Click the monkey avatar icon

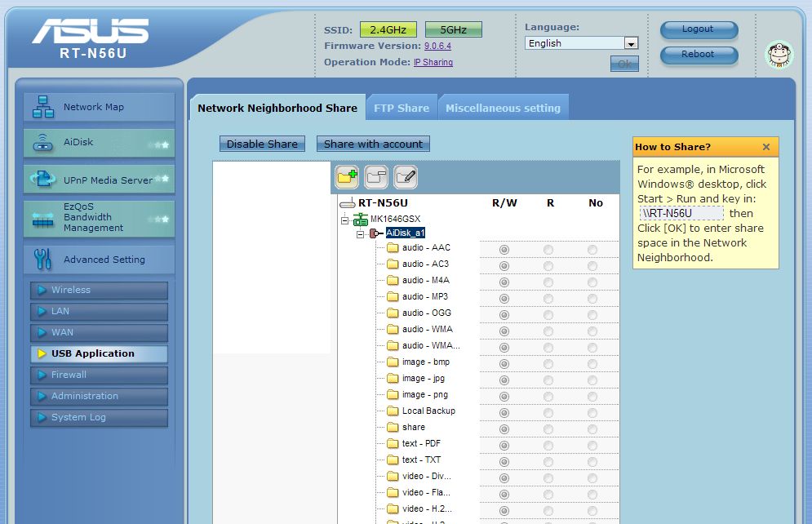click(x=779, y=55)
